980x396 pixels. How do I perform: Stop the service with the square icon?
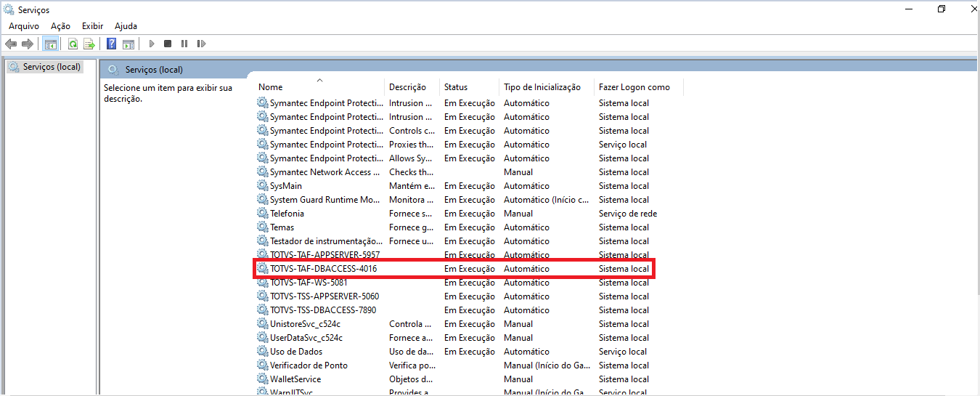tap(168, 44)
